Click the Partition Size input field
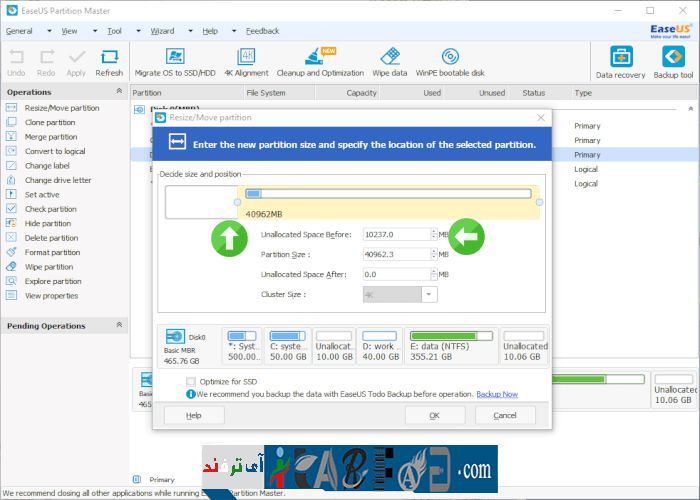 point(399,254)
